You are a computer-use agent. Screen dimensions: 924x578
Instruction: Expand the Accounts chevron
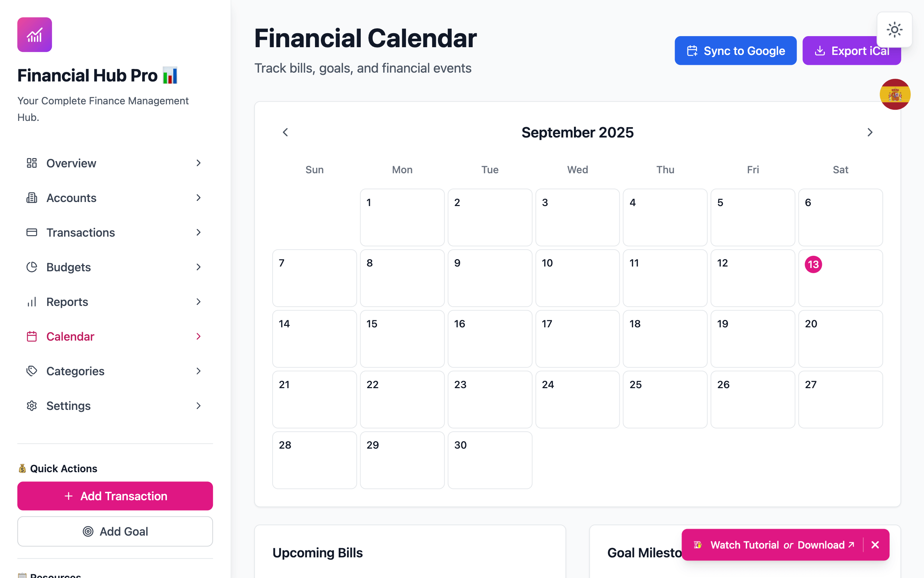[x=198, y=198]
